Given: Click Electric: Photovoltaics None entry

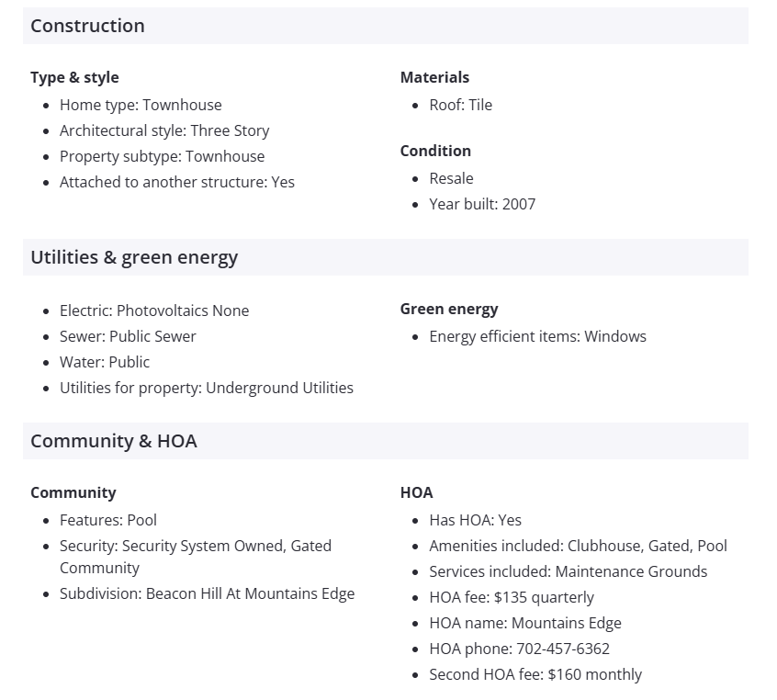Looking at the screenshot, I should (x=154, y=310).
